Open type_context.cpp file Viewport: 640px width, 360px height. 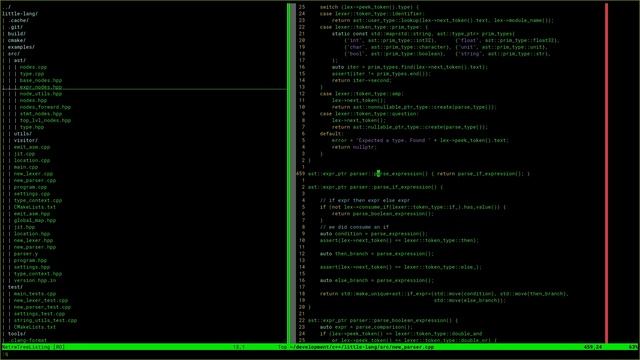coord(38,200)
